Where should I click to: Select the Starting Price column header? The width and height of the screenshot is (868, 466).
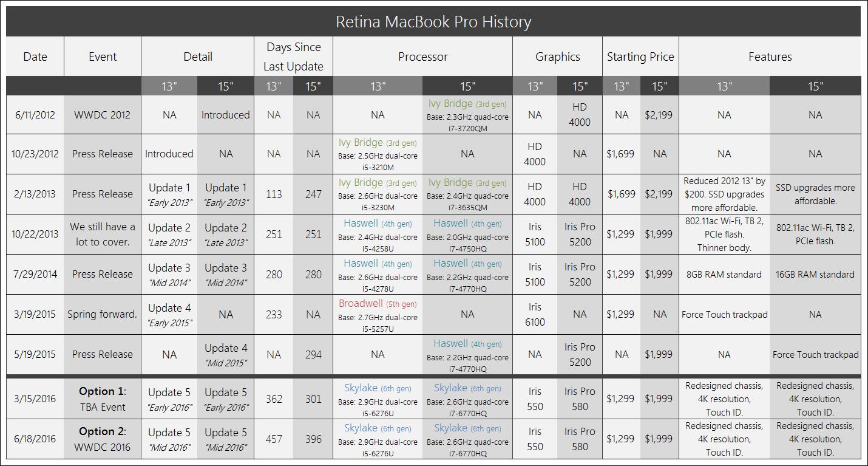click(640, 57)
